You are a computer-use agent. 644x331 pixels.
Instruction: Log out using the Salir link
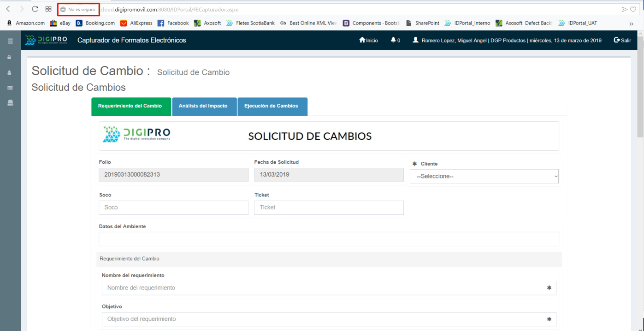(622, 40)
